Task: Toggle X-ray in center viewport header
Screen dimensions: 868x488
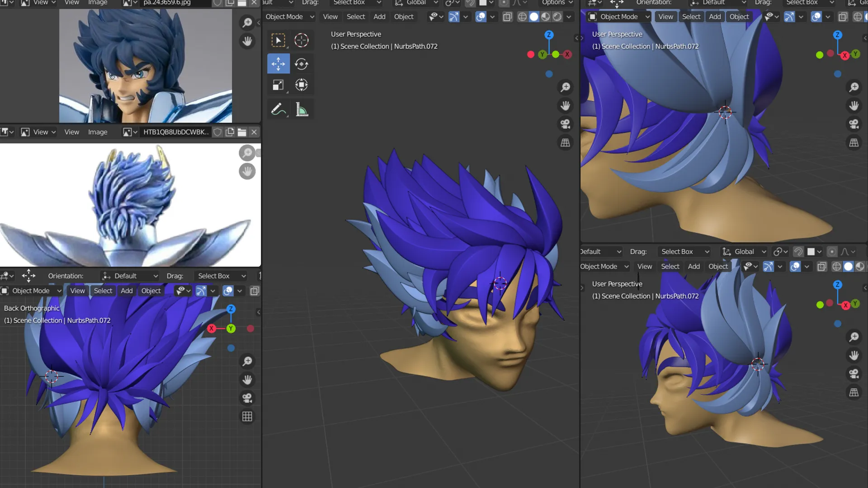Action: point(507,17)
